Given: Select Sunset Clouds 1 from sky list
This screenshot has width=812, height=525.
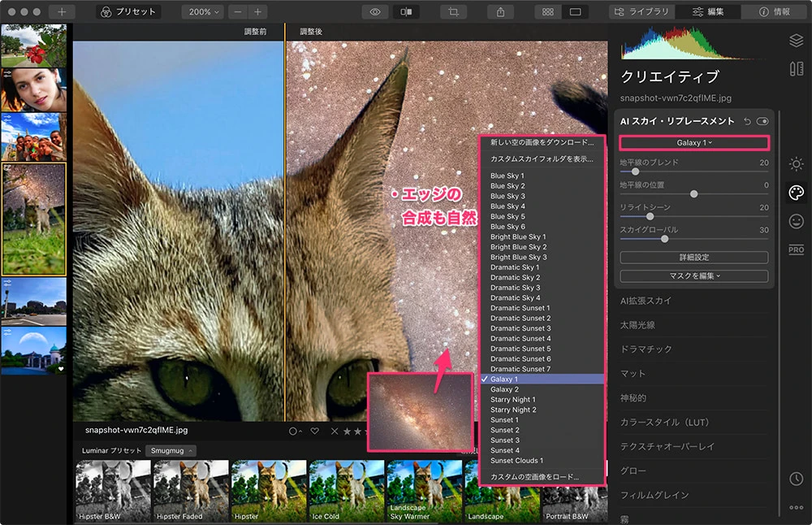Looking at the screenshot, I should 542,460.
